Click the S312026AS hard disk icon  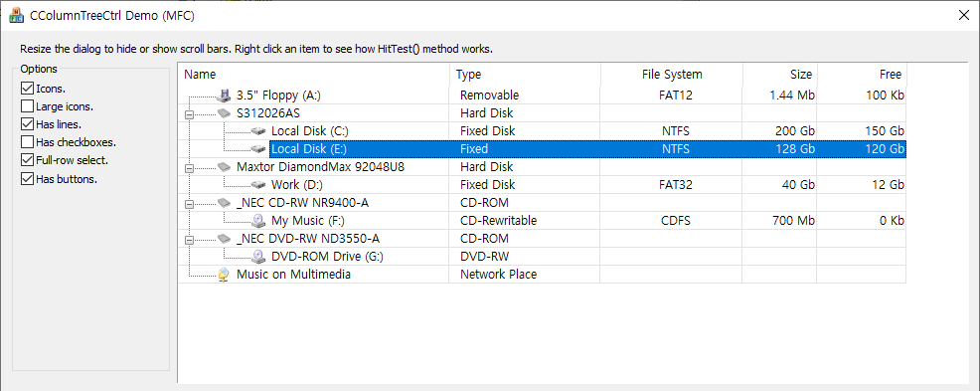[x=224, y=113]
